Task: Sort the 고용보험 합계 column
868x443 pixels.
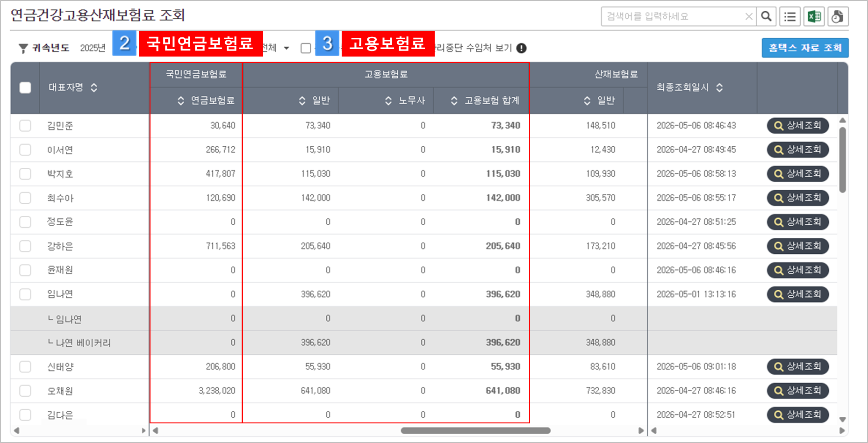Action: click(454, 100)
